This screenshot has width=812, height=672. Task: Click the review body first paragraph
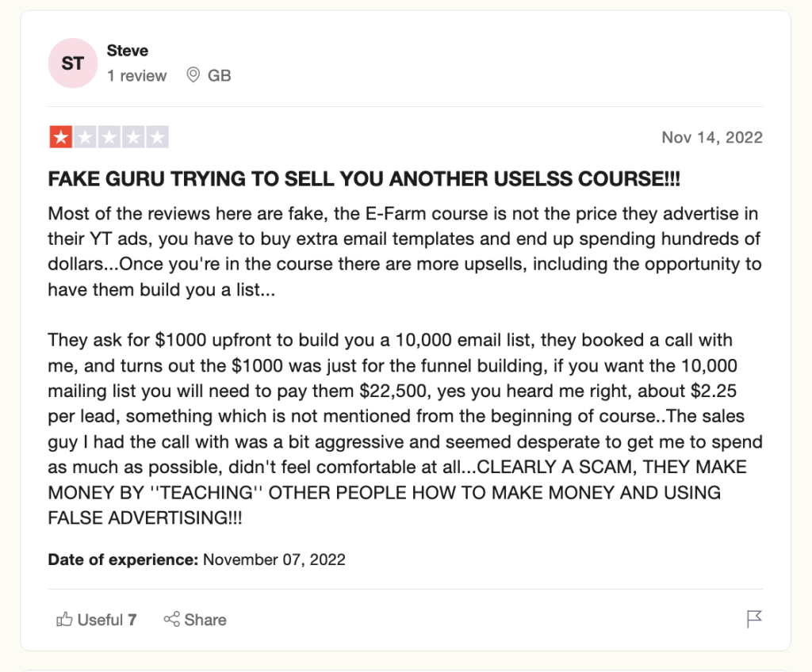404,251
